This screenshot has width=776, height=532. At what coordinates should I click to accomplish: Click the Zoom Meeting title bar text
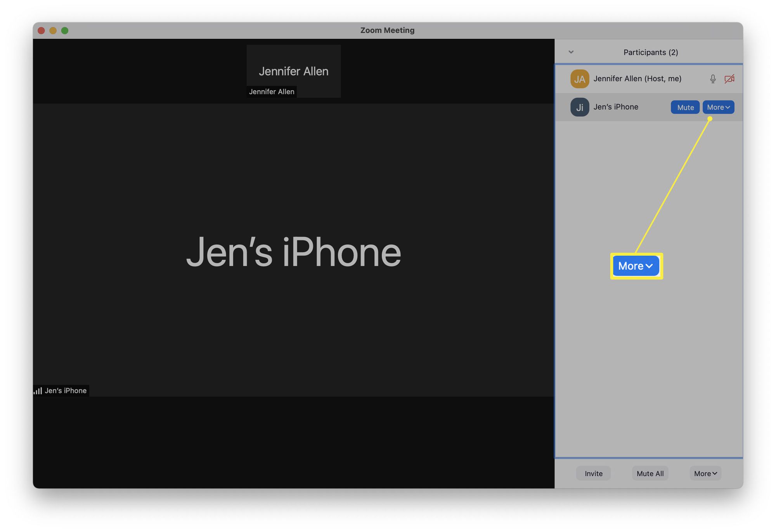click(387, 30)
